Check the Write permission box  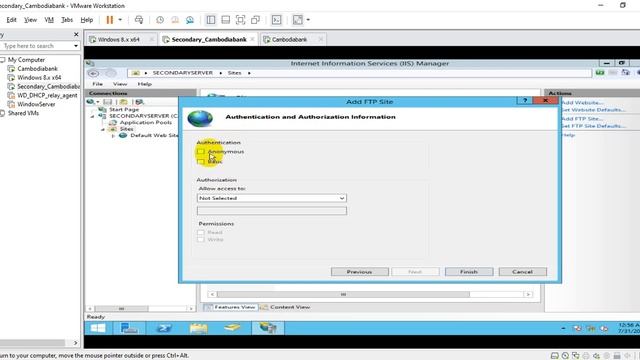point(200,240)
